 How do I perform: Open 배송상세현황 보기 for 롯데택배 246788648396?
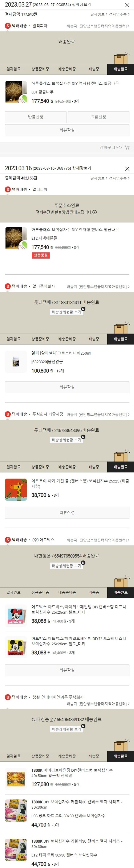click(66, 440)
